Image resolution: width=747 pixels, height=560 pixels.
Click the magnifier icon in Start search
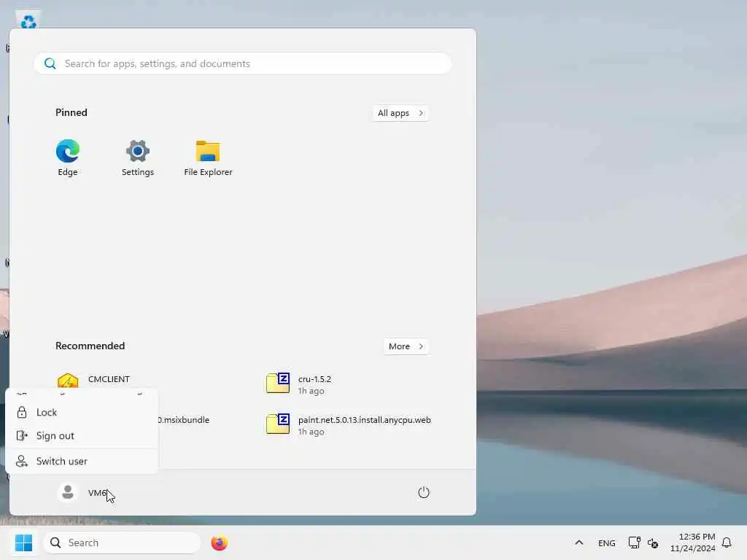pyautogui.click(x=50, y=63)
